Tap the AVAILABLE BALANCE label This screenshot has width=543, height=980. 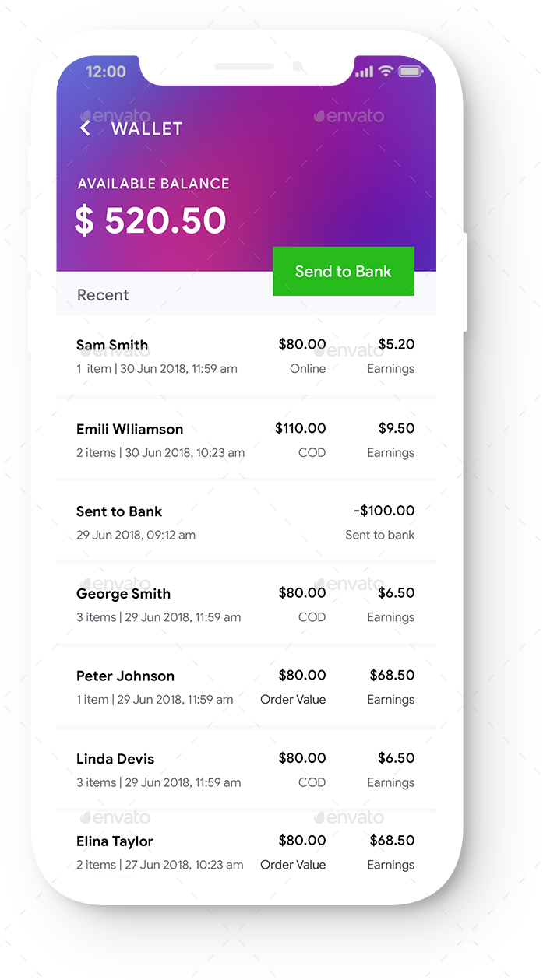pos(153,184)
